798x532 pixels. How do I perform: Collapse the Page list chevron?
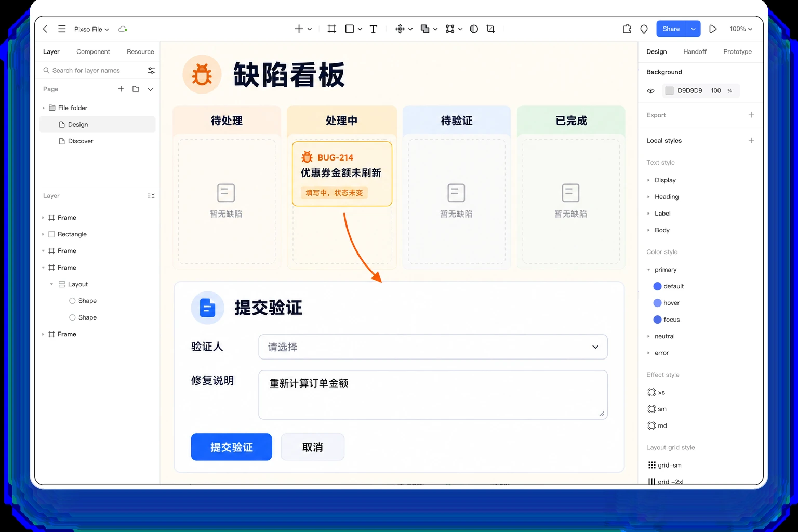(x=150, y=89)
